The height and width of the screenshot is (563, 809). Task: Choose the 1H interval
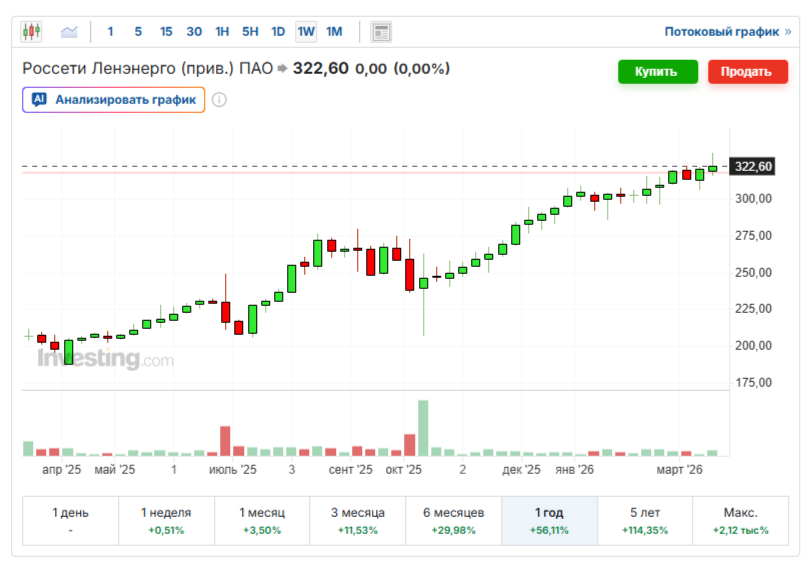[x=222, y=32]
